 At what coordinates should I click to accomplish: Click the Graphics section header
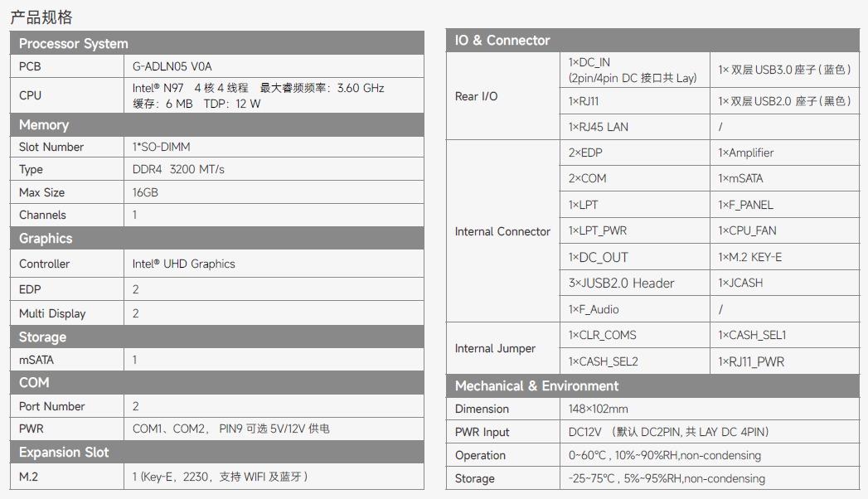pyautogui.click(x=46, y=239)
